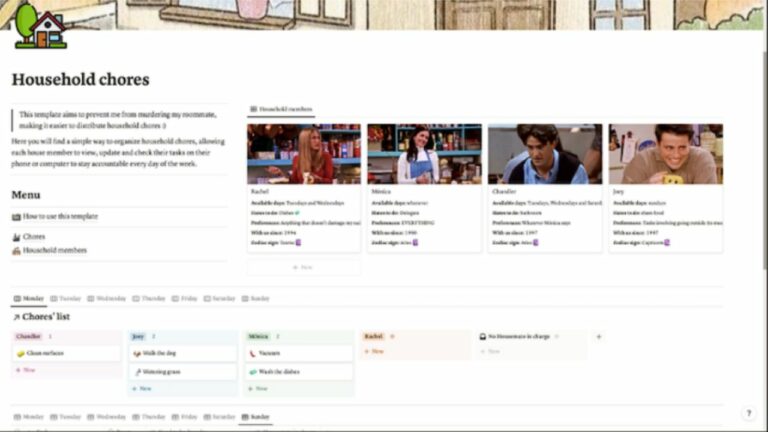This screenshot has width=768, height=432.
Task: Click the orange Rachel group tag
Action: click(x=373, y=336)
